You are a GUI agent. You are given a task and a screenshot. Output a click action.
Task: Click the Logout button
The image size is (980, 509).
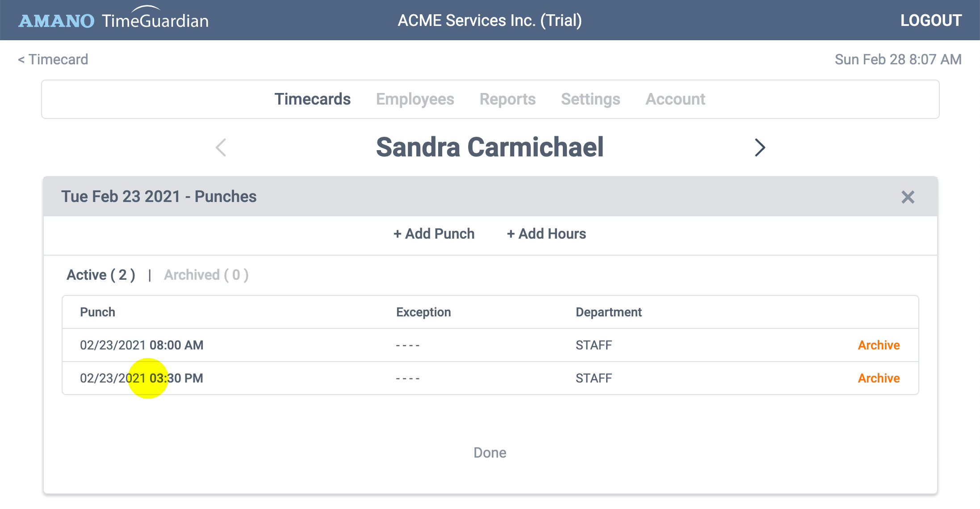(x=931, y=20)
